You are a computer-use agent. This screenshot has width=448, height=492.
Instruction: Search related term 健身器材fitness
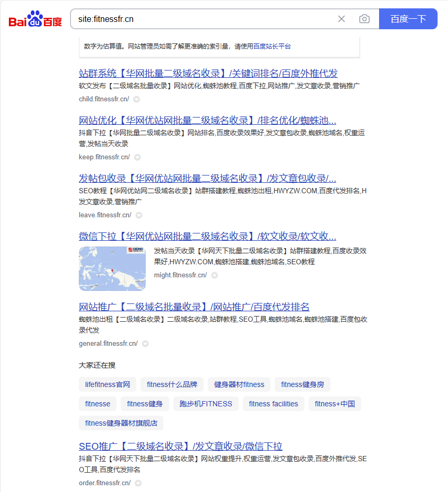(239, 384)
